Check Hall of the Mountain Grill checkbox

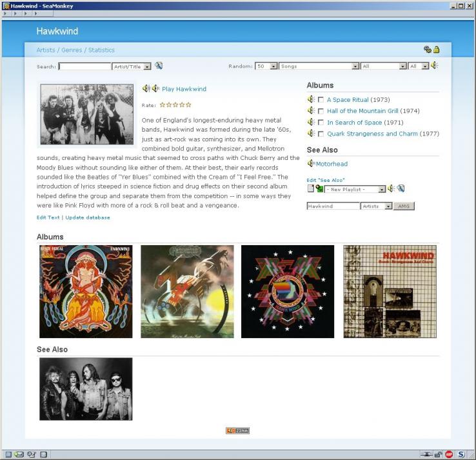click(x=321, y=111)
